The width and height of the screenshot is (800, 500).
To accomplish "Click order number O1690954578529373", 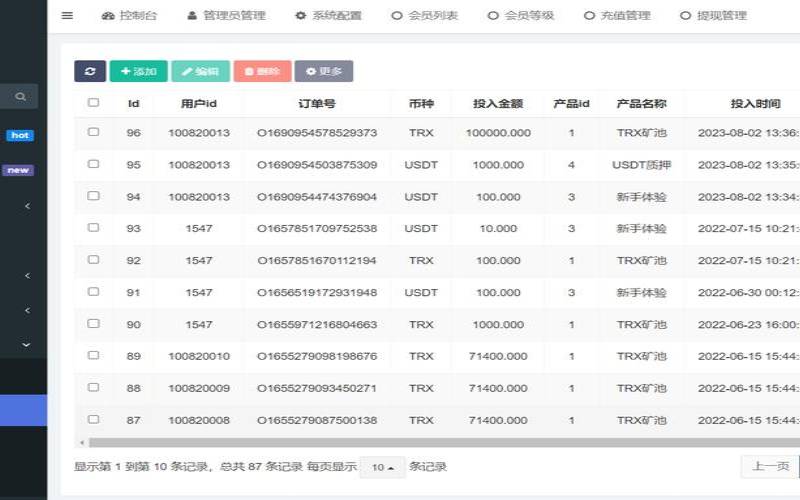I will click(x=317, y=133).
